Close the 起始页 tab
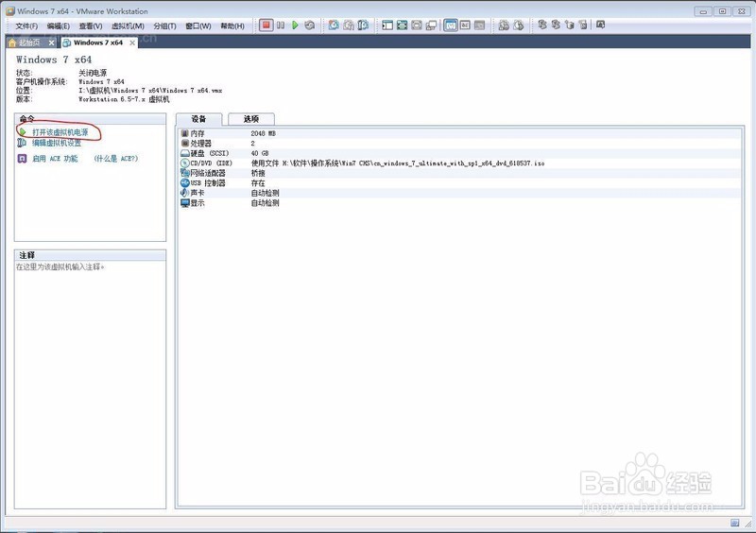This screenshot has height=533, width=756. tap(52, 43)
